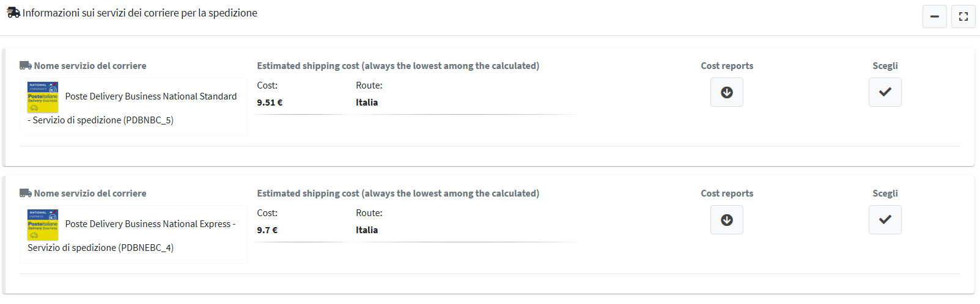The width and height of the screenshot is (980, 304).
Task: Select Poste Delivery Business National Standard name
Action: (x=151, y=96)
